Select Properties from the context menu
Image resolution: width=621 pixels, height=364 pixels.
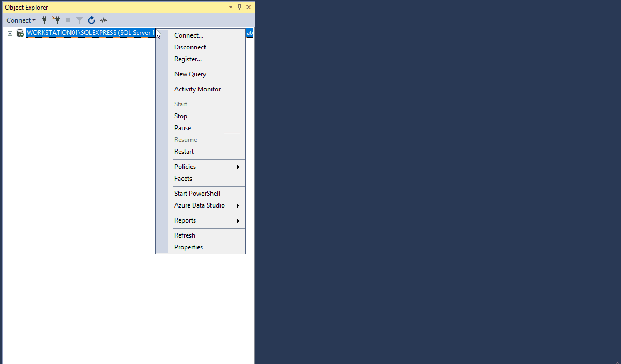[188, 247]
